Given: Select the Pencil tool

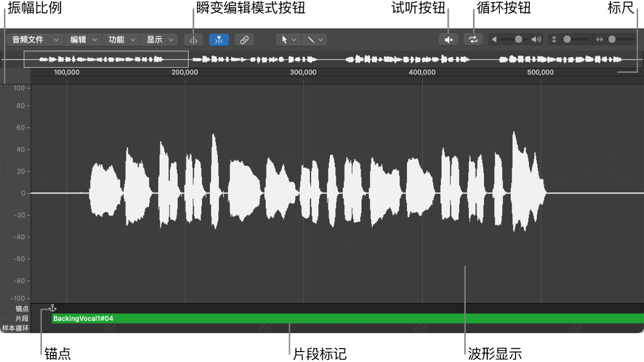Looking at the screenshot, I should click(312, 40).
